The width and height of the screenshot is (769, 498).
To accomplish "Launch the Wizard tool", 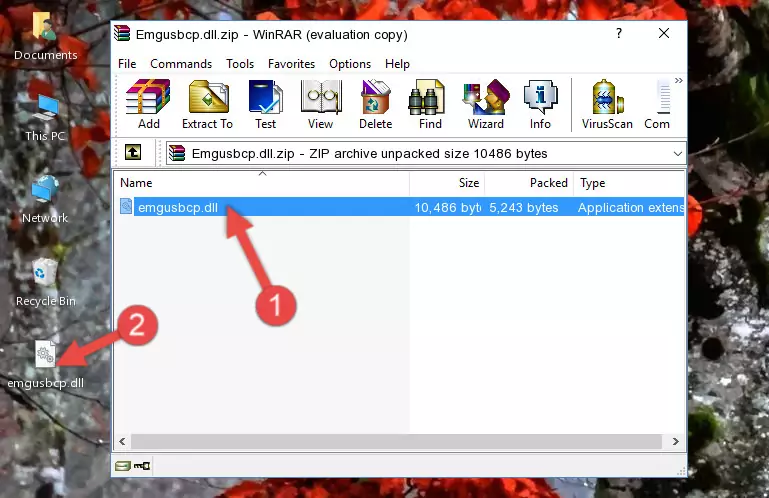I will [486, 104].
